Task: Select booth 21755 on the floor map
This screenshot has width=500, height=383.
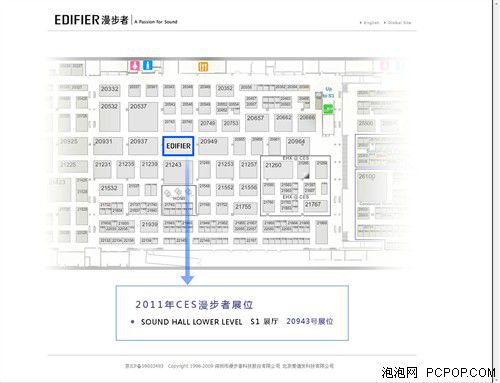Action: pos(246,208)
